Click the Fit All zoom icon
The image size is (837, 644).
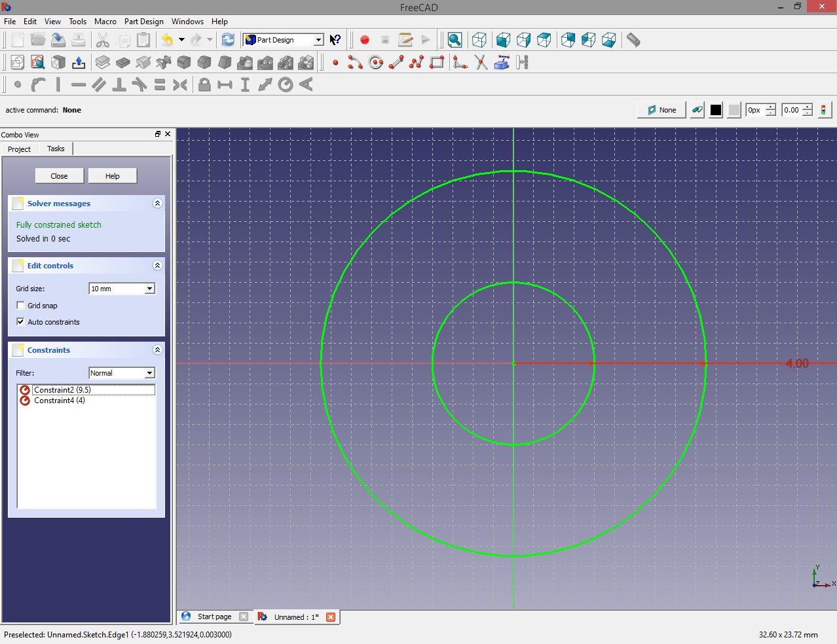point(455,40)
